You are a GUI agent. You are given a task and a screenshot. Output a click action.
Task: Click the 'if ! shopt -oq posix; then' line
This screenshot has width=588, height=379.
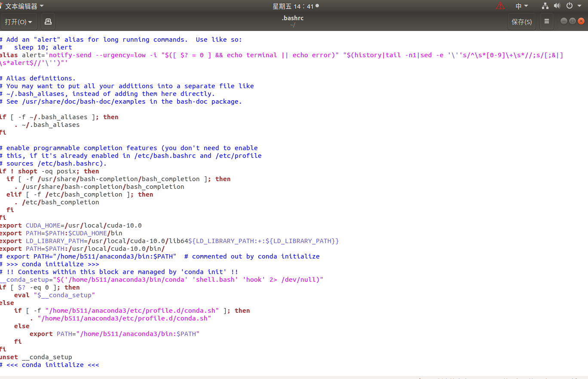click(49, 171)
